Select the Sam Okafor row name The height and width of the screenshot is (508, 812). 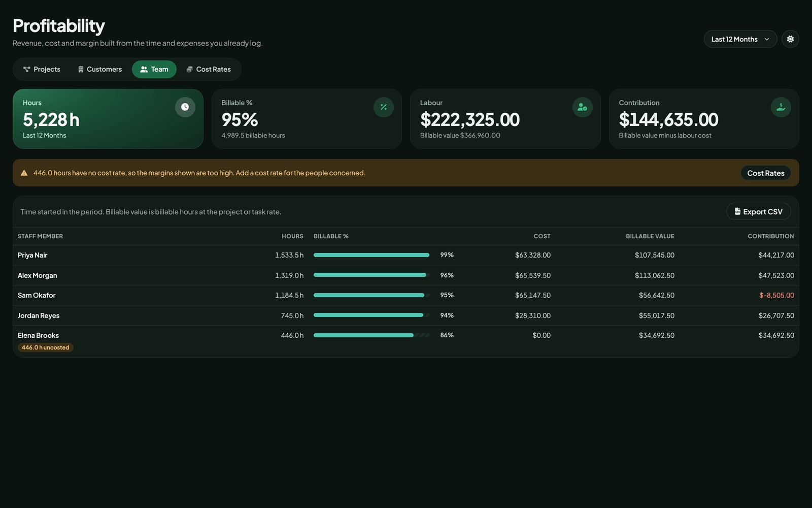(x=37, y=295)
